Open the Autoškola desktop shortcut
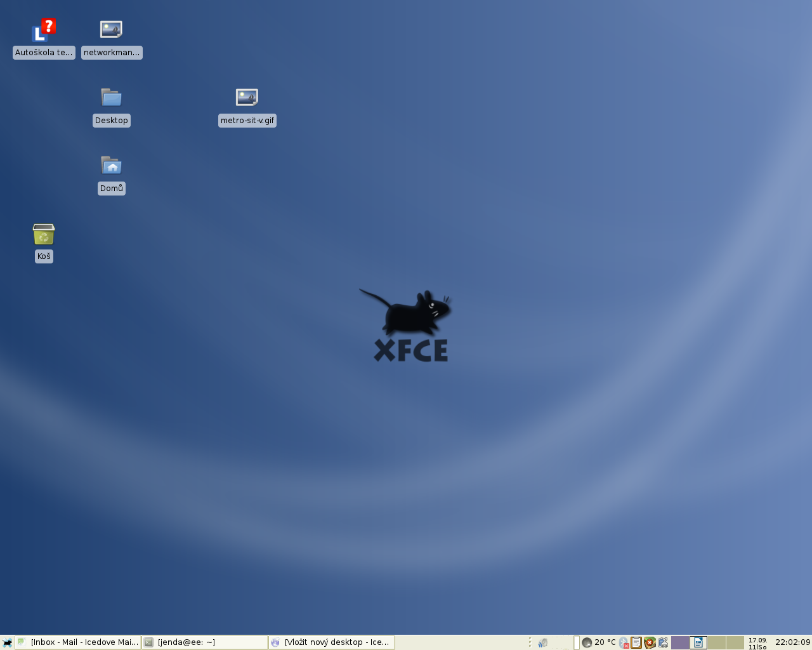812x650 pixels. pos(43,30)
